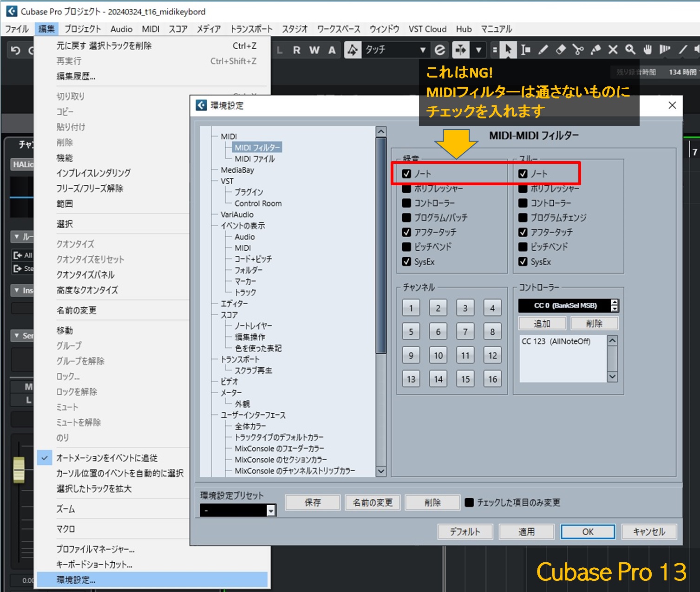Screen dimensions: 700x592
Task: Click the CC 0 (BankSel MSB) controller field
Action: click(x=564, y=306)
